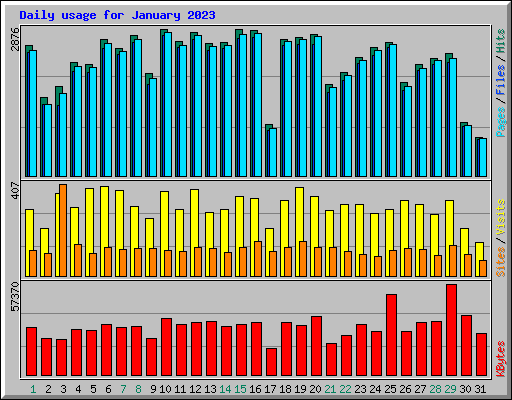Click day label '3' on the x-axis
The width and height of the screenshot is (512, 400).
pyautogui.click(x=63, y=389)
